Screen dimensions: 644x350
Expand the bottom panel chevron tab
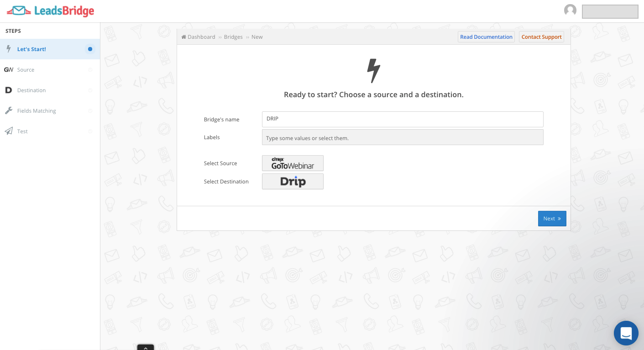[x=146, y=347]
